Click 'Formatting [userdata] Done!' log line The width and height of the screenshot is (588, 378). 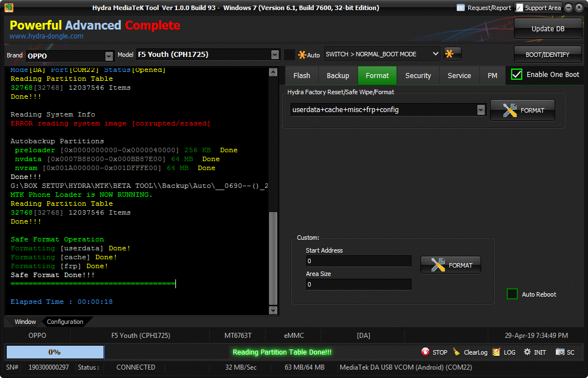pos(71,249)
